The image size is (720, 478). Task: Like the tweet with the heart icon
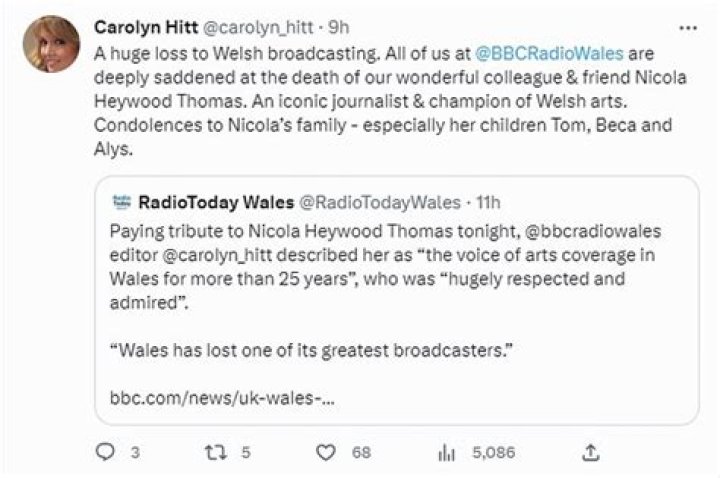325,452
